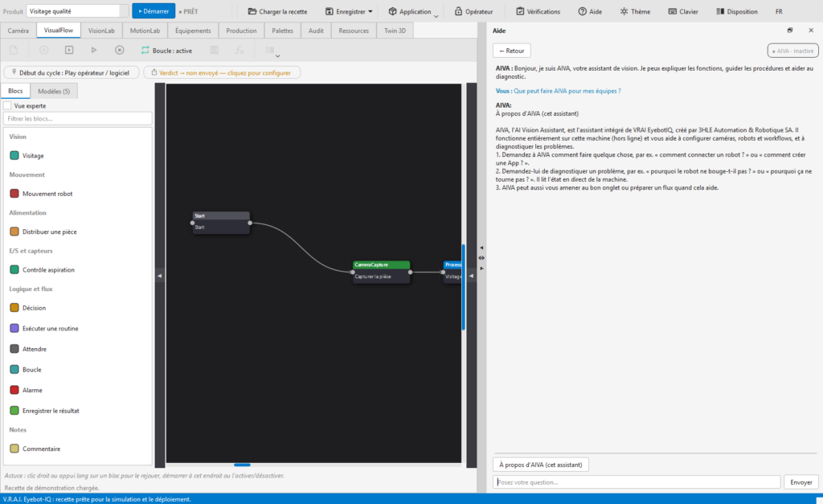Viewport: 823px width, 504px height.
Task: Switch to the MotionLab tab
Action: tap(145, 31)
